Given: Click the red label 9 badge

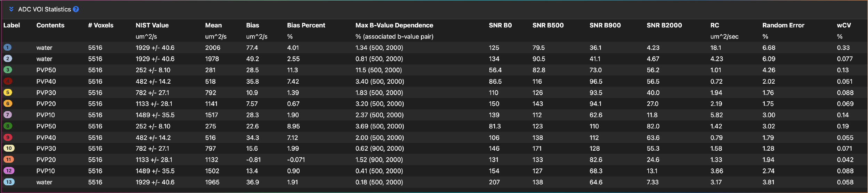Looking at the screenshot, I should [x=8, y=137].
